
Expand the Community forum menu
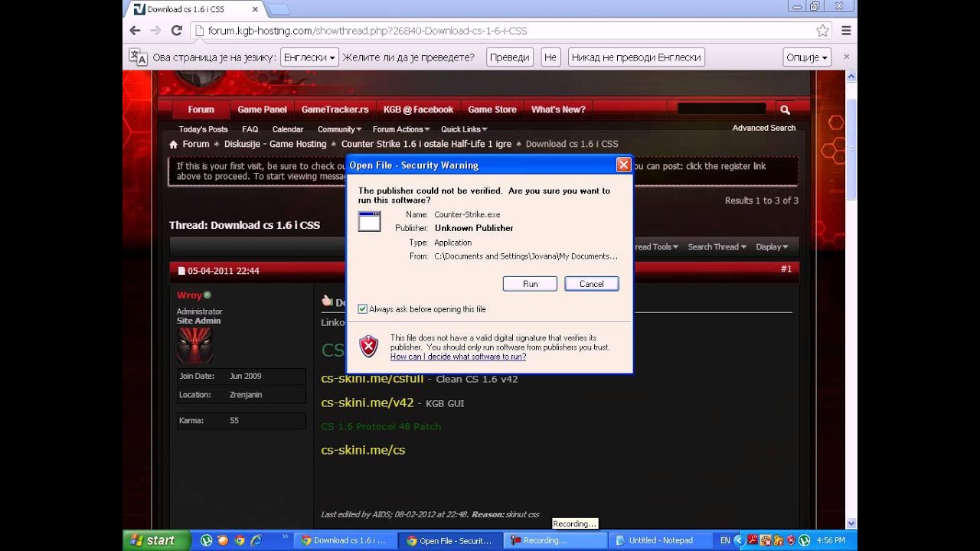(339, 129)
